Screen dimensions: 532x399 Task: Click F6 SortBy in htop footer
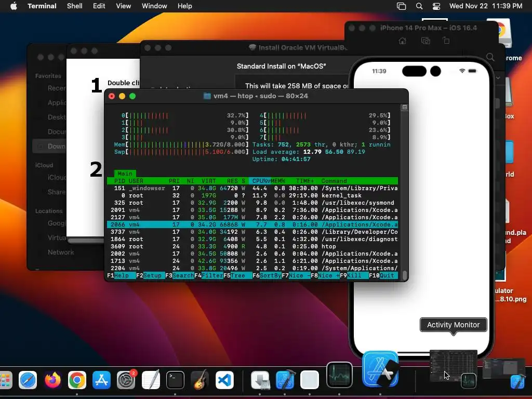pyautogui.click(x=267, y=275)
